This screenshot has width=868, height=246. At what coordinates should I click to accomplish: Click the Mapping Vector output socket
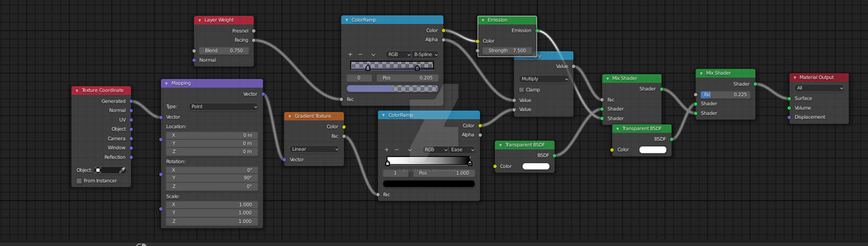(263, 94)
